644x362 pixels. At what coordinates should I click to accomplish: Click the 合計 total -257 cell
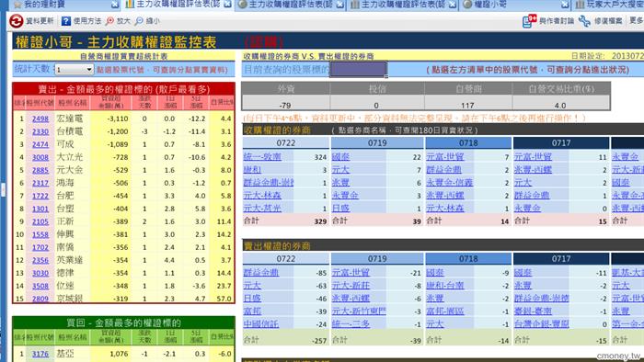pos(318,341)
